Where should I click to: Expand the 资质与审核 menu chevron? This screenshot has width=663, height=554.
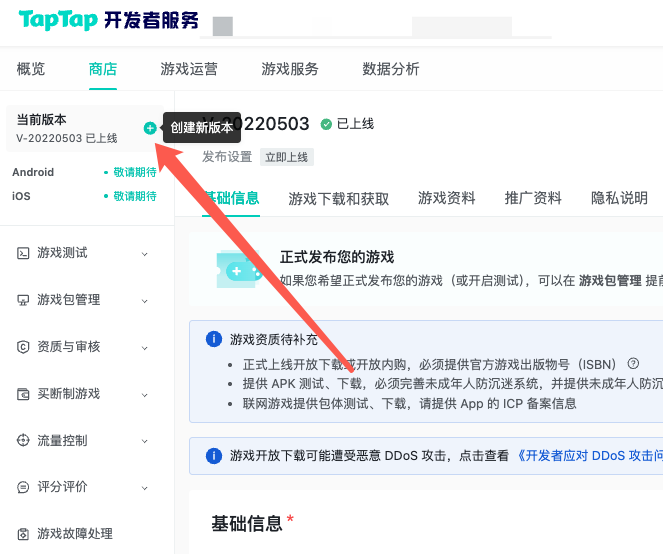pyautogui.click(x=145, y=347)
